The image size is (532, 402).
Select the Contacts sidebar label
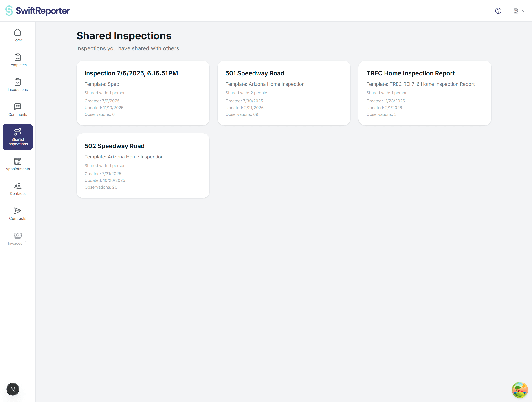(x=18, y=193)
